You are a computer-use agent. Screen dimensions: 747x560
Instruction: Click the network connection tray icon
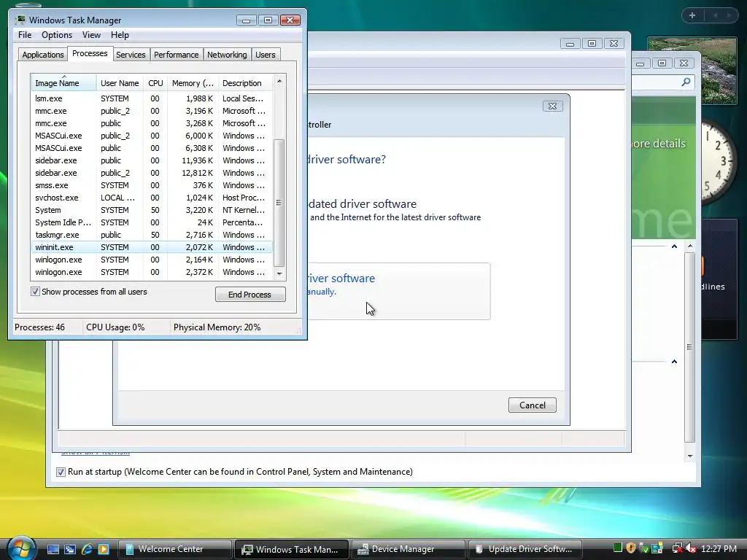(x=677, y=548)
